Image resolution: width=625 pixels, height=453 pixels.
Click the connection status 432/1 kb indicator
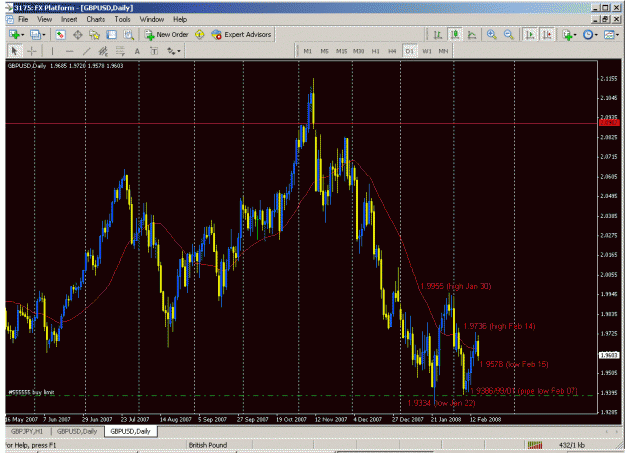pos(572,445)
